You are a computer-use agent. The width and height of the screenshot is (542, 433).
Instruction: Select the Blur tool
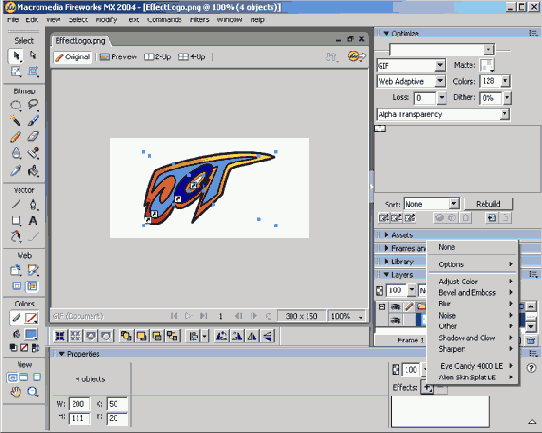[16, 153]
